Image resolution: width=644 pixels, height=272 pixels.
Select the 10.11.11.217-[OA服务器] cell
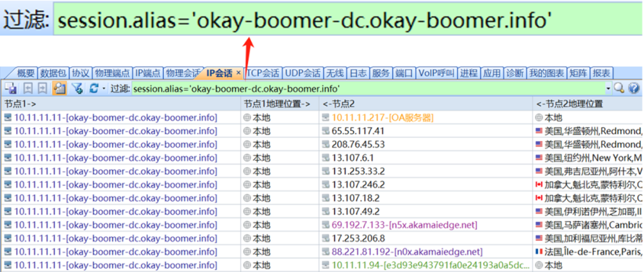click(426, 118)
